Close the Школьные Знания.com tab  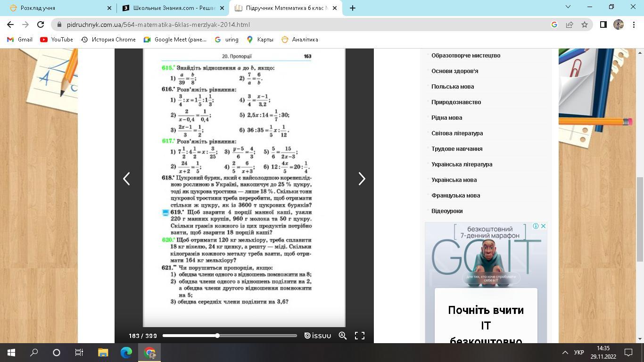pos(222,8)
